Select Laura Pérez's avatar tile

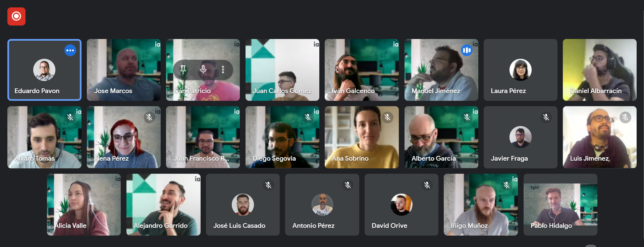pos(521,70)
